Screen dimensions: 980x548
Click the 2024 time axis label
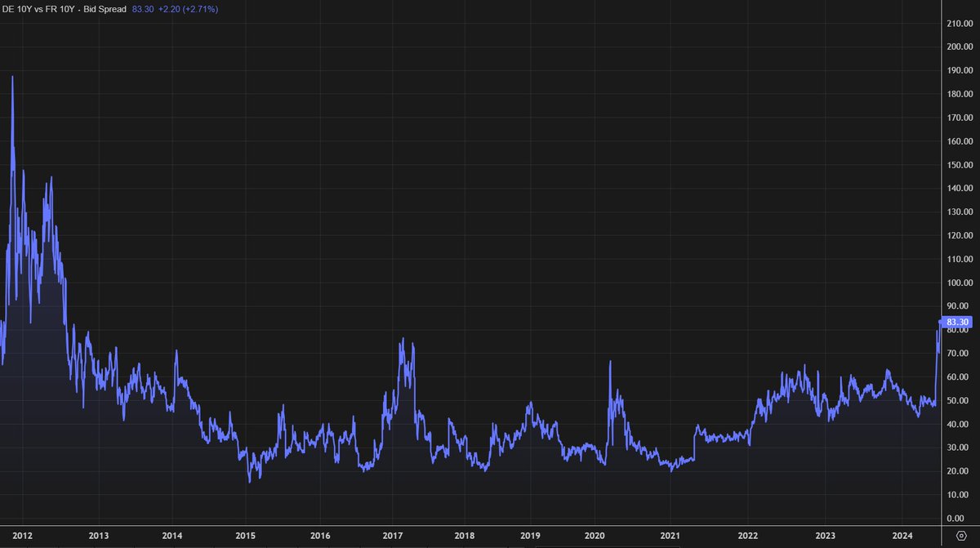click(902, 536)
